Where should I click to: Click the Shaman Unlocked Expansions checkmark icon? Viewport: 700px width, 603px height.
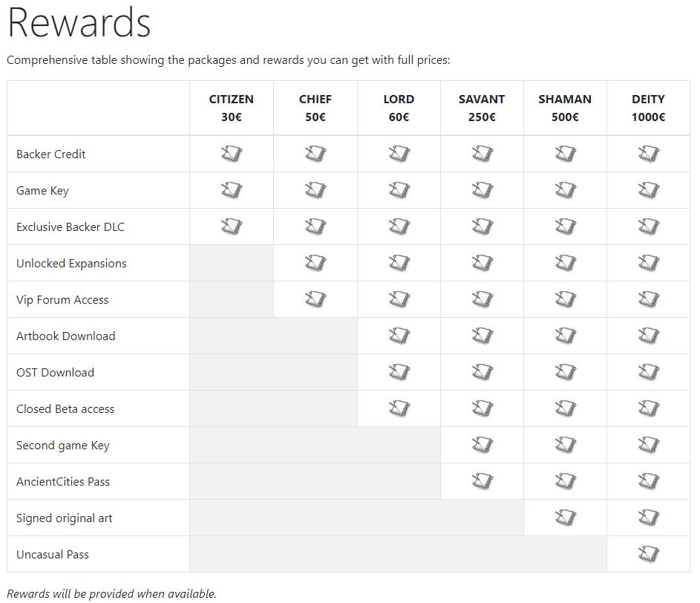pos(566,263)
